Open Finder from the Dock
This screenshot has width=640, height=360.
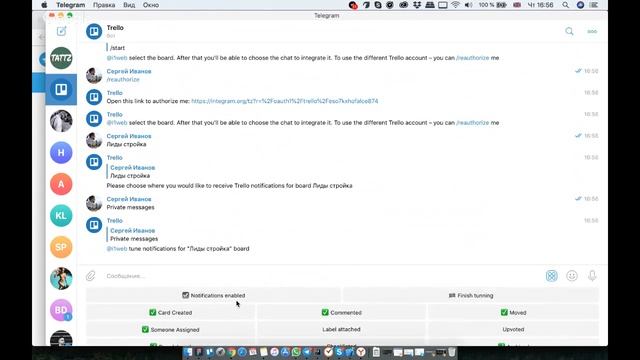click(x=188, y=352)
